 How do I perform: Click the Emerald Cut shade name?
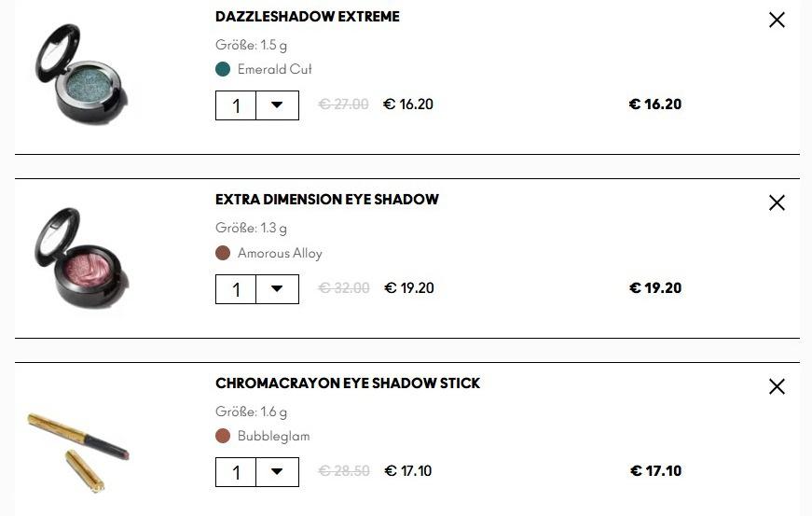[x=274, y=69]
